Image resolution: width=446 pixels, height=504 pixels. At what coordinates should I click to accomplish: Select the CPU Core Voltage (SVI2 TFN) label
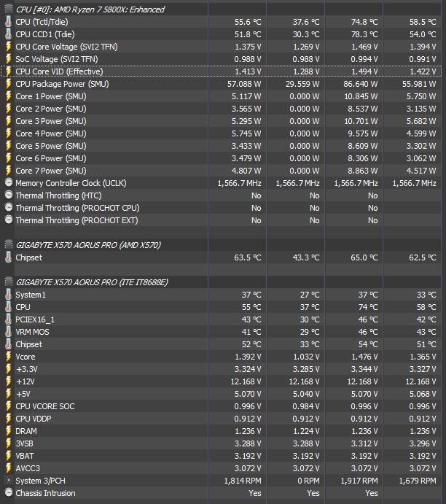[x=66, y=47]
